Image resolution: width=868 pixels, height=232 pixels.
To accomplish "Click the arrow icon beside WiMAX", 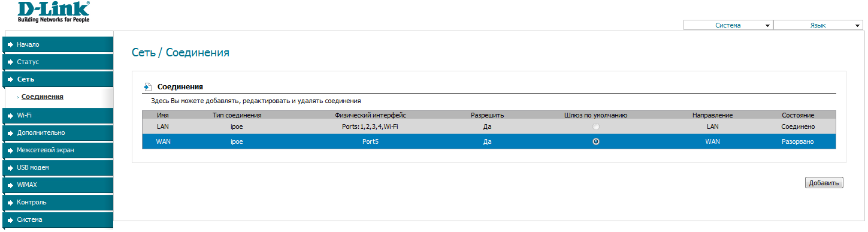I will point(10,185).
